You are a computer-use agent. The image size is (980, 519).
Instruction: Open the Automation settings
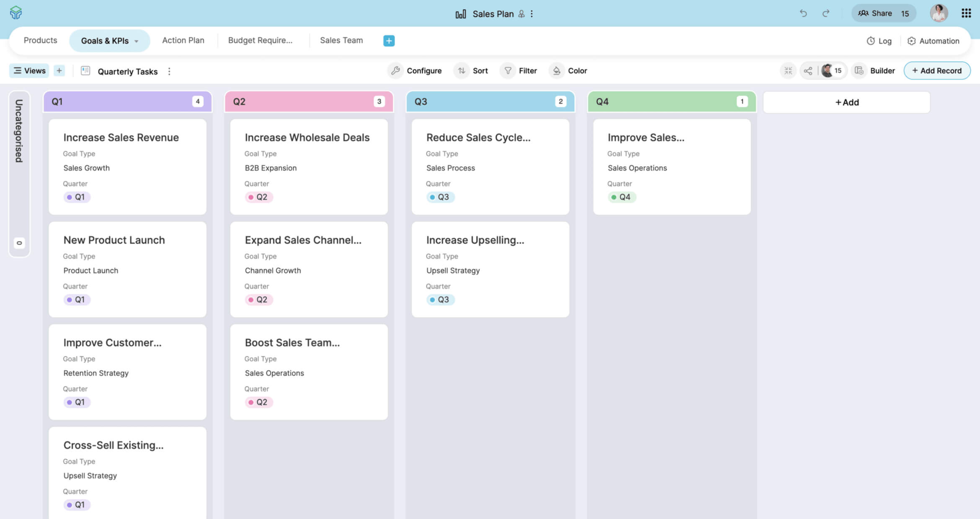tap(933, 41)
